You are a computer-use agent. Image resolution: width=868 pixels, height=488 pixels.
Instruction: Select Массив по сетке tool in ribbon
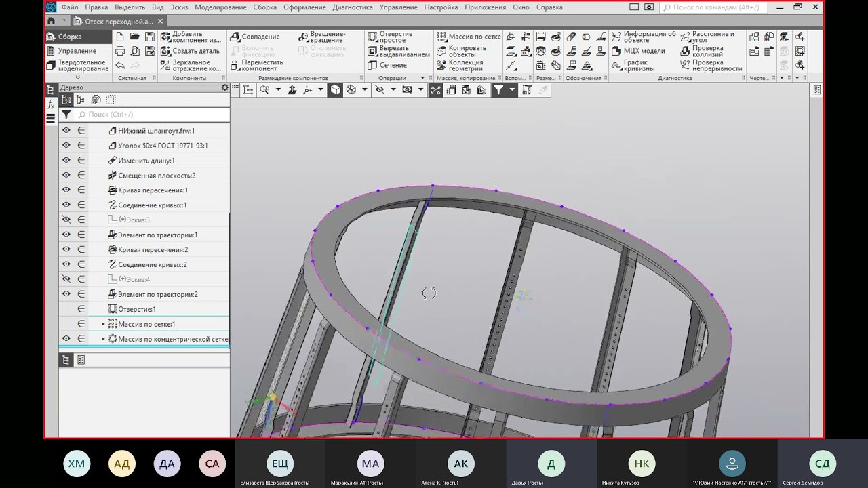[469, 37]
